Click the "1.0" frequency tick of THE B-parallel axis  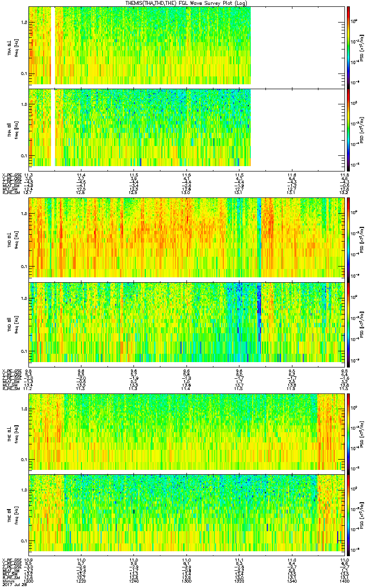[24, 490]
